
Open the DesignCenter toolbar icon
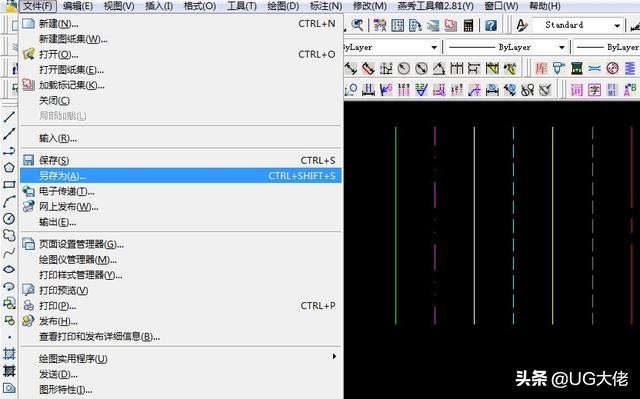click(398, 25)
